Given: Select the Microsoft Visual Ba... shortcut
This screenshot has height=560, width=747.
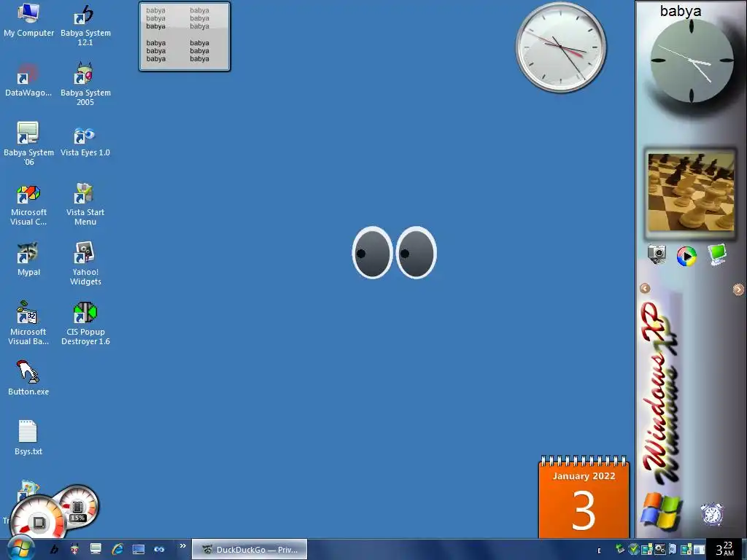Looking at the screenshot, I should pyautogui.click(x=28, y=323).
